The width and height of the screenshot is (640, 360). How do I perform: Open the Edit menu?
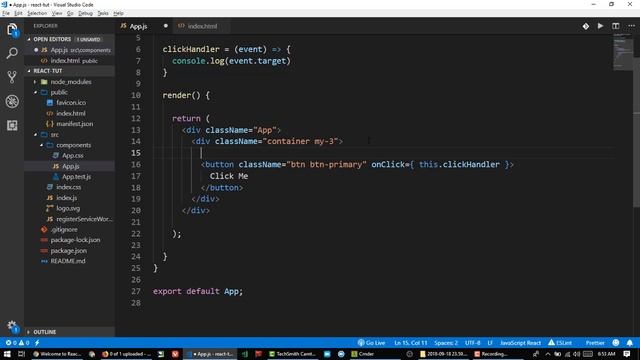pos(18,13)
